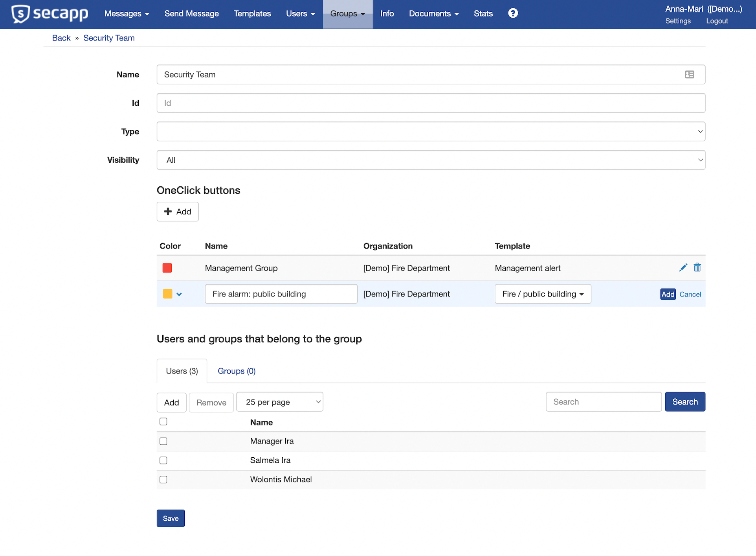The height and width of the screenshot is (556, 756).
Task: Open the Type dropdown
Action: click(x=431, y=132)
